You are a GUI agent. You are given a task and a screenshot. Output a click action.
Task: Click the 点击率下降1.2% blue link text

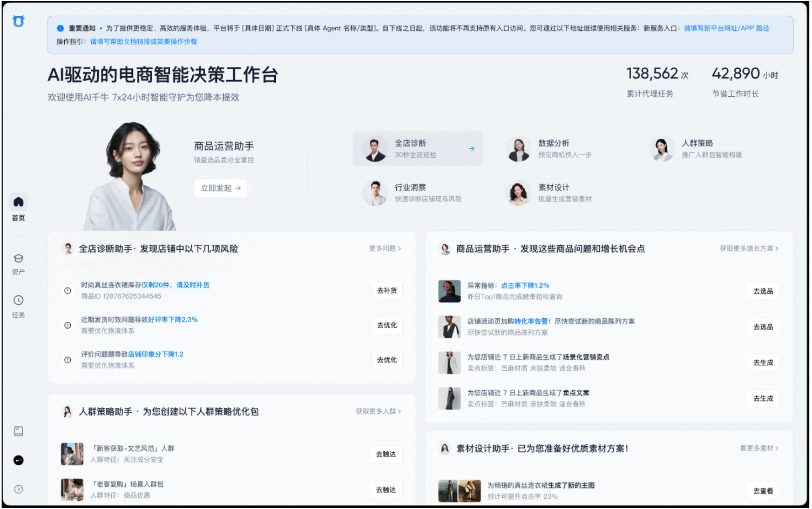(x=525, y=286)
